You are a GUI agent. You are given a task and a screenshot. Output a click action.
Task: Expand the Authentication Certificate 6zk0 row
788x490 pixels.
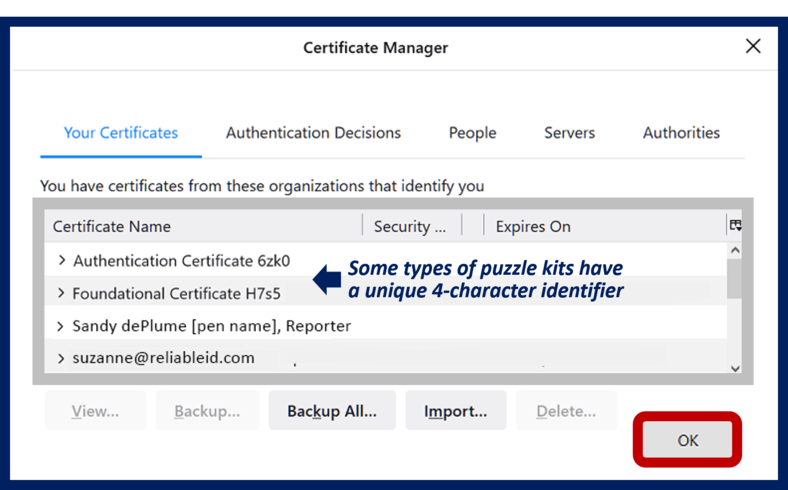pyautogui.click(x=62, y=261)
